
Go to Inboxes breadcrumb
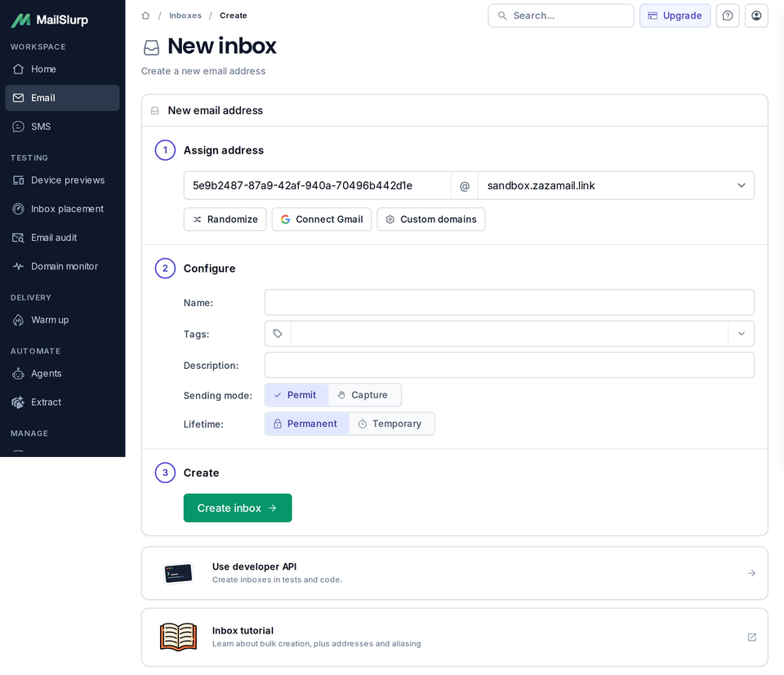pos(185,16)
